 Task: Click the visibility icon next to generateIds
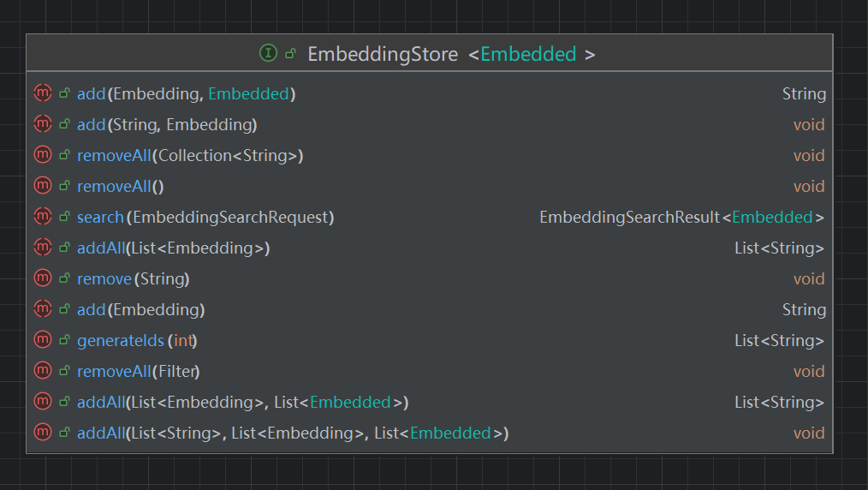click(64, 340)
